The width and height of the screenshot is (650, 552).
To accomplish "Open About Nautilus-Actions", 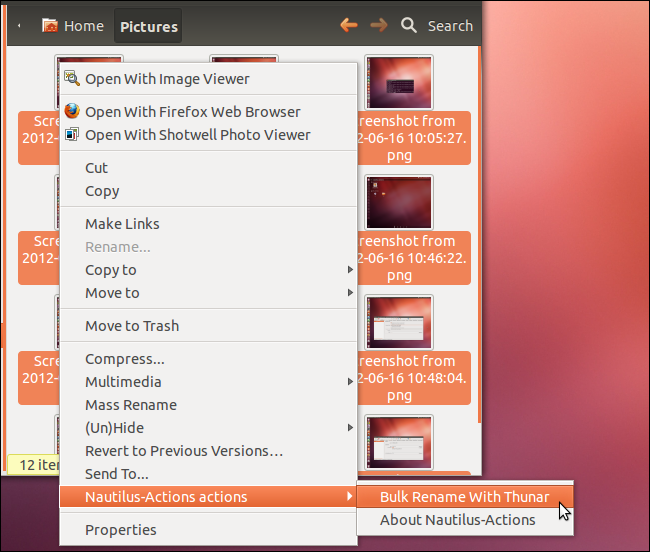I will click(465, 520).
